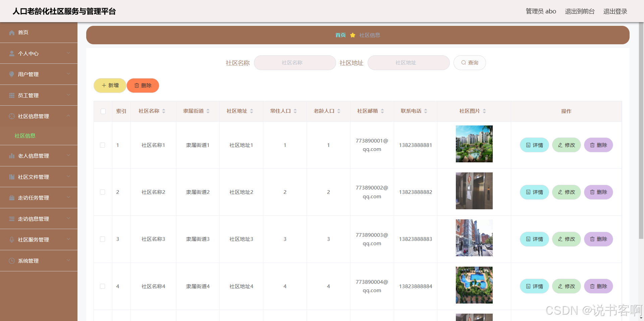The height and width of the screenshot is (321, 644).
Task: Click 修改 for 社区名称1
Action: (567, 145)
